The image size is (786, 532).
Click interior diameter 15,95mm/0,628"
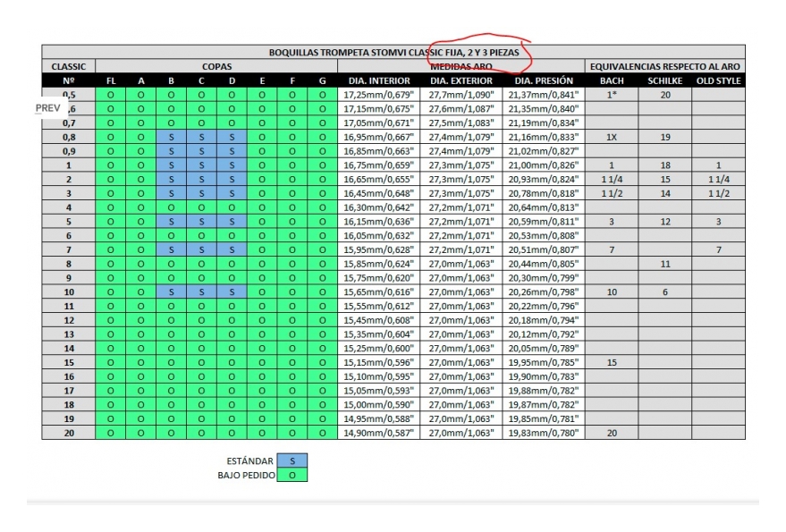point(379,249)
